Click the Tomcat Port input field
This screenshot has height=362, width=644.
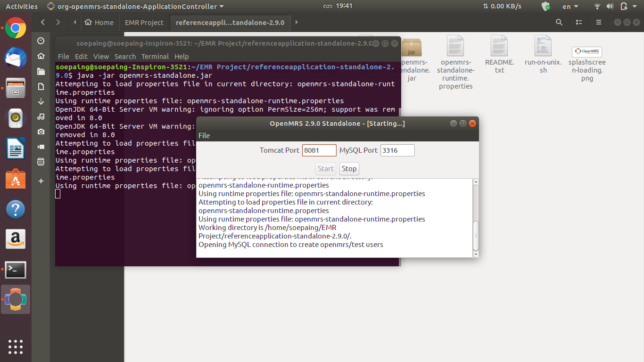(319, 150)
